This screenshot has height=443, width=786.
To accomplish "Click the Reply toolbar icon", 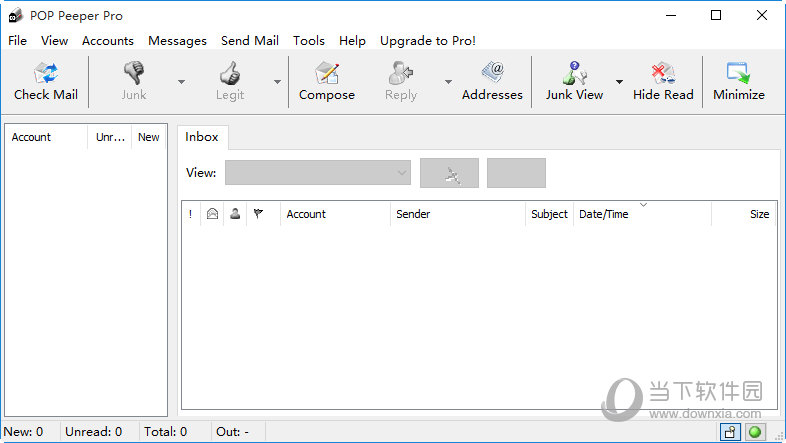I will (401, 81).
